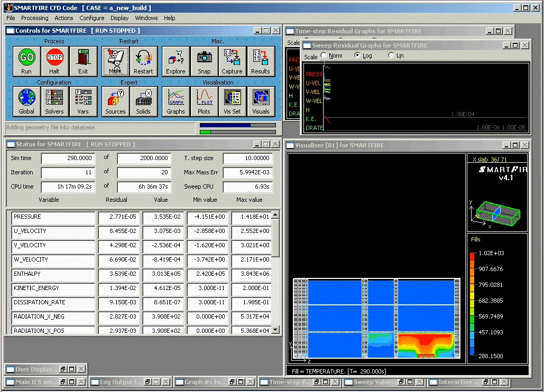Open the Configure menu
This screenshot has width=544, height=392.
91,18
